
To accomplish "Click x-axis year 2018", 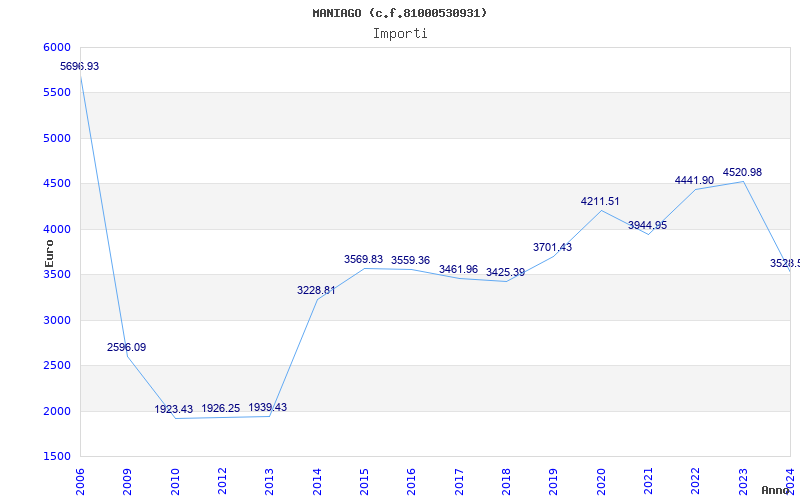I will 506,482.
